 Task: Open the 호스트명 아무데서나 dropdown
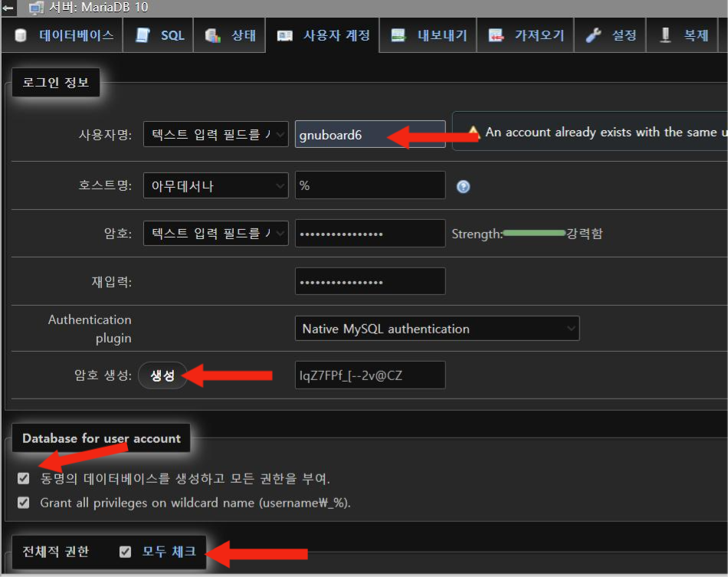[215, 185]
